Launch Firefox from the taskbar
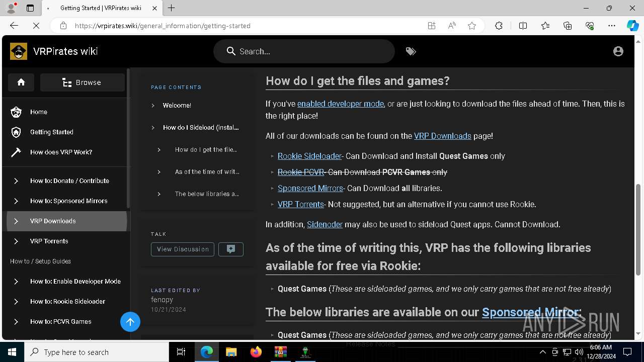644x362 pixels. click(x=256, y=352)
